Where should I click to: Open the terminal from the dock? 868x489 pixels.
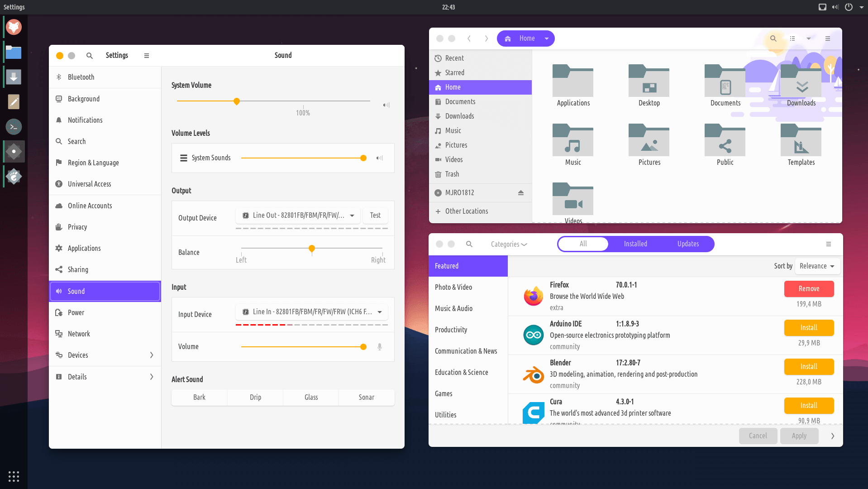(x=14, y=127)
